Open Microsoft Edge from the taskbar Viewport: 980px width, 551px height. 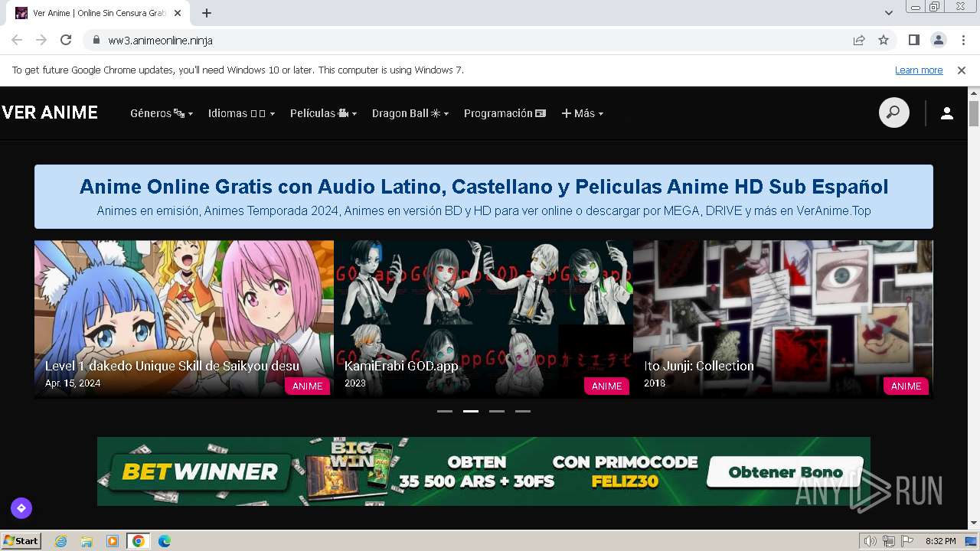click(164, 541)
